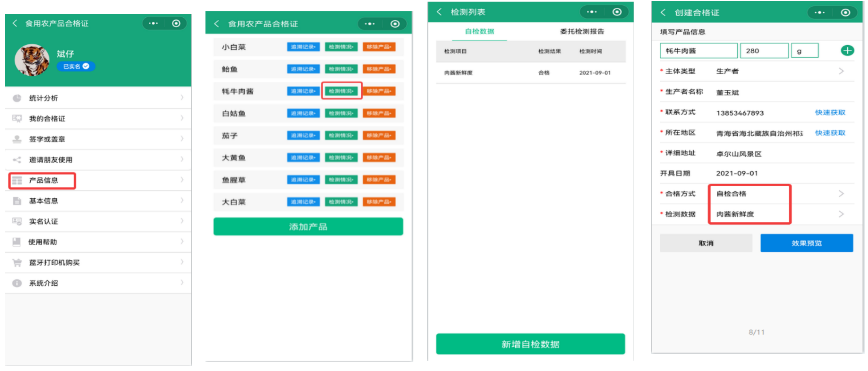Click the product name field 牦牛肉酱

[699, 51]
